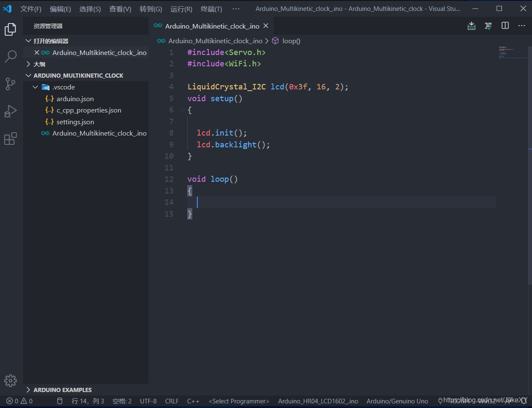The image size is (532, 408).
Task: Close the file listed under open editors
Action: point(37,52)
